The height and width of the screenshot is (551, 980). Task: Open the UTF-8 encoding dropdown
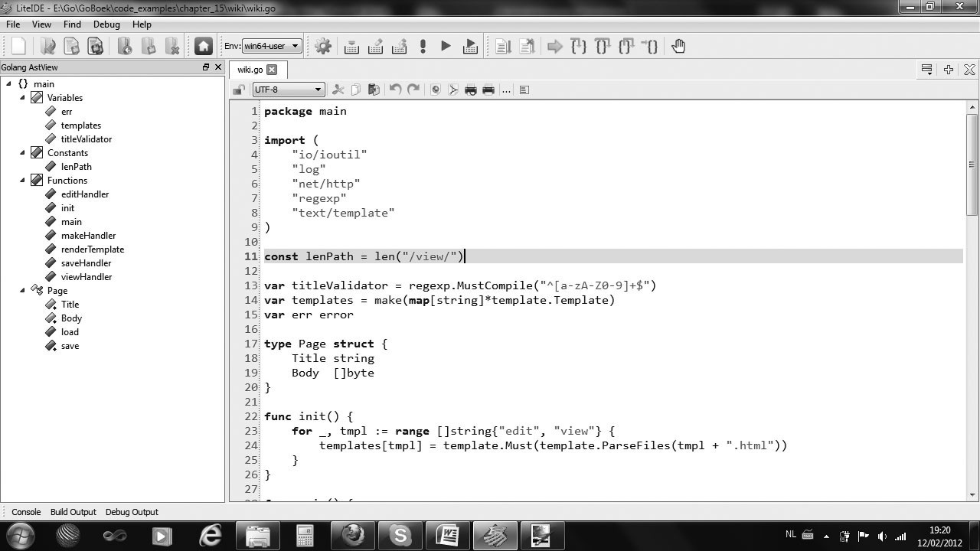click(288, 90)
